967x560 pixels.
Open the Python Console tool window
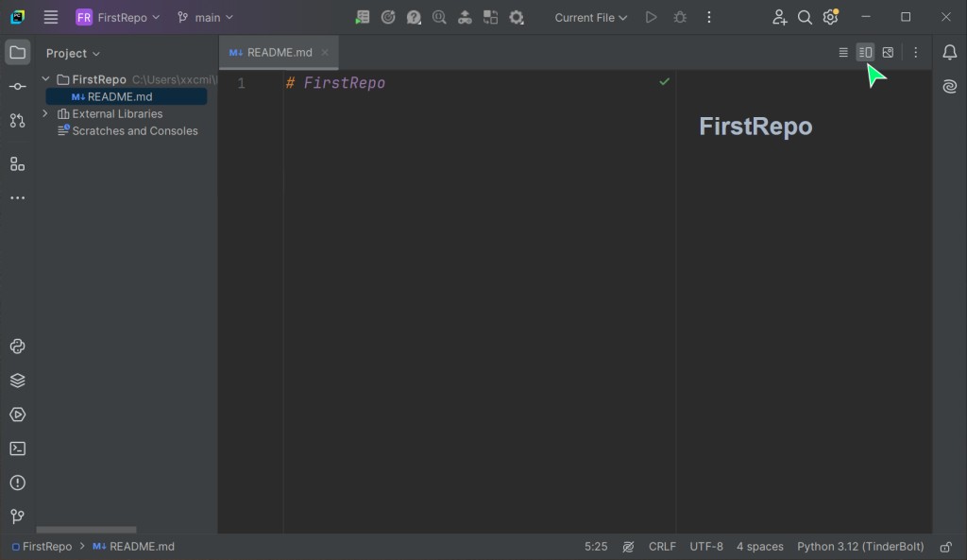[17, 347]
